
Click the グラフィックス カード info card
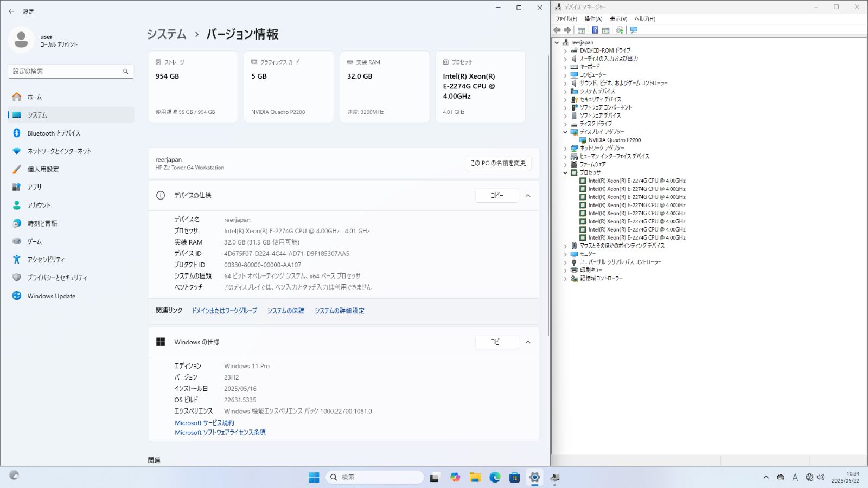coord(289,87)
